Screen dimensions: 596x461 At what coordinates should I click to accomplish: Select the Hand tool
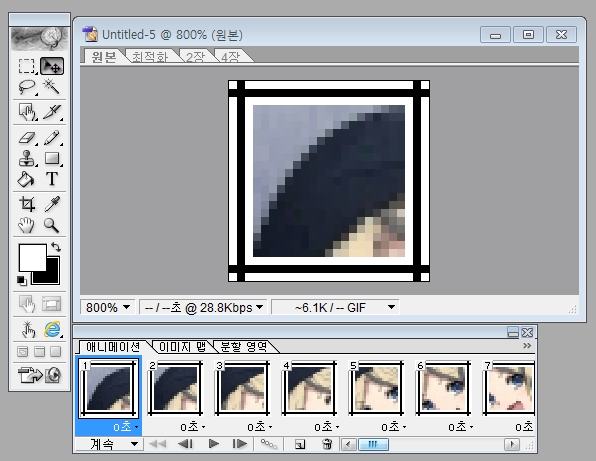pos(27,225)
